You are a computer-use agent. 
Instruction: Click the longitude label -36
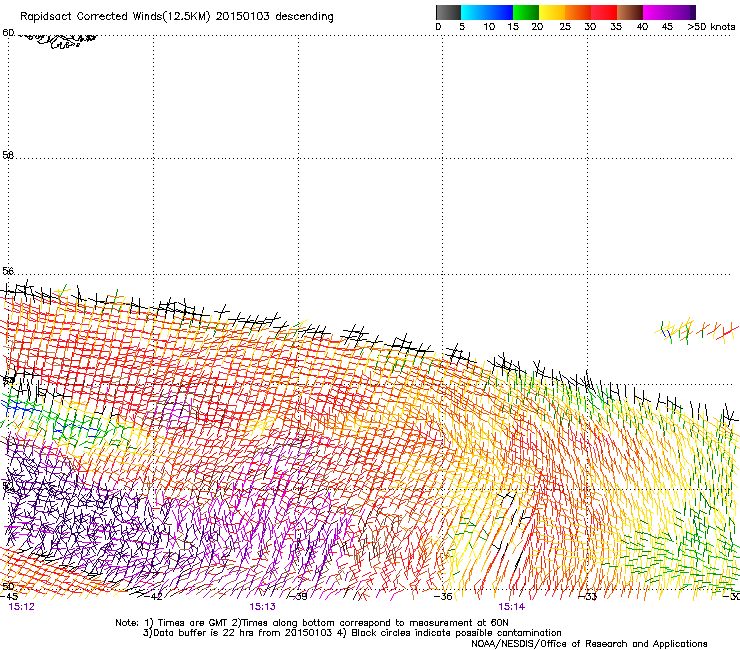click(444, 597)
